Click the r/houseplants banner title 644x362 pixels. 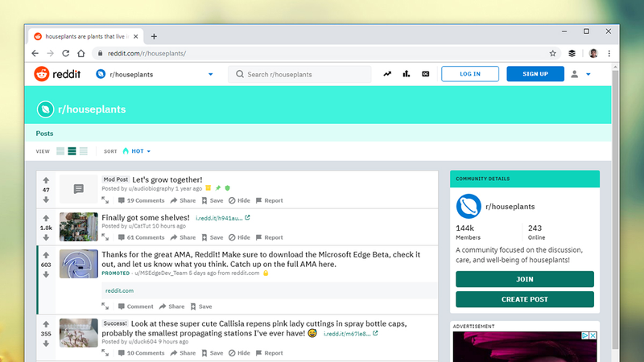[92, 109]
